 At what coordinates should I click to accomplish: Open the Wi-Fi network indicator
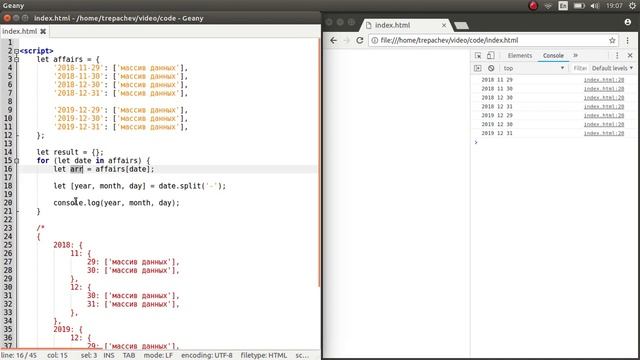(548, 6)
